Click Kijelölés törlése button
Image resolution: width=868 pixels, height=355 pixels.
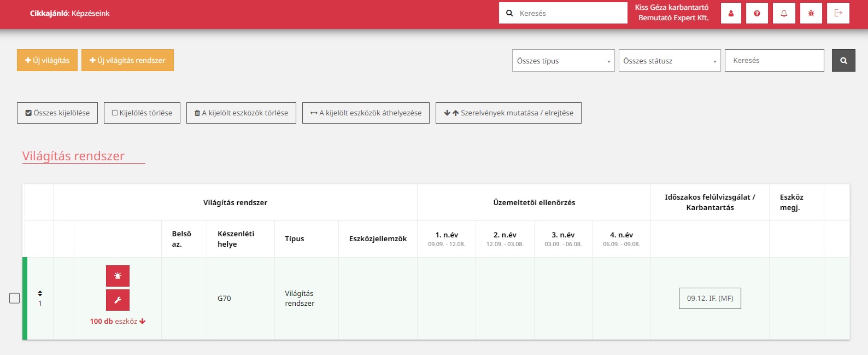(142, 113)
